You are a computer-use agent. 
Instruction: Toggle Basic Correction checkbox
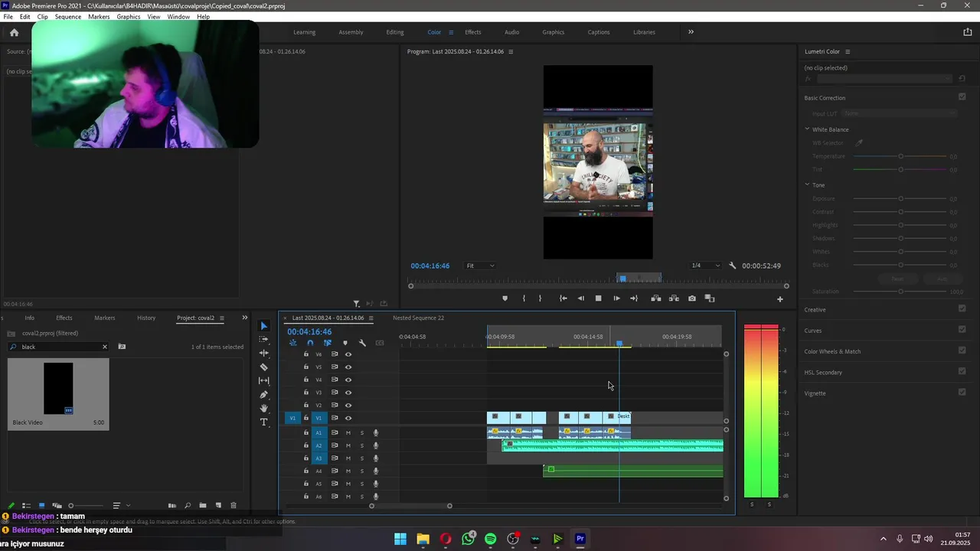(x=962, y=96)
